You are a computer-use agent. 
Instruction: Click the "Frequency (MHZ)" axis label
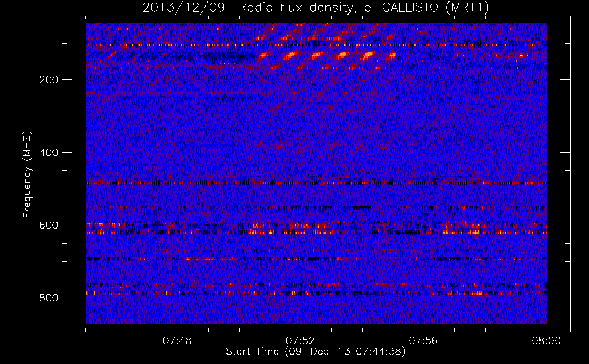pyautogui.click(x=27, y=174)
